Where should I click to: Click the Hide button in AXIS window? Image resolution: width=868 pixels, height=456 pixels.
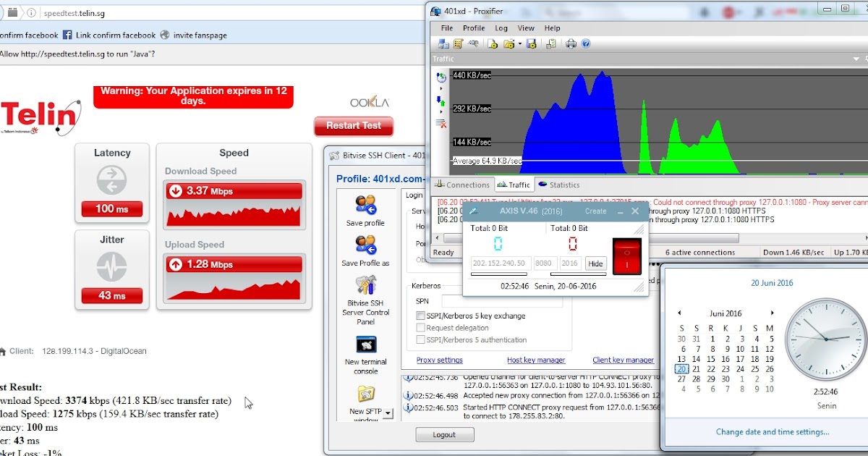pyautogui.click(x=595, y=263)
